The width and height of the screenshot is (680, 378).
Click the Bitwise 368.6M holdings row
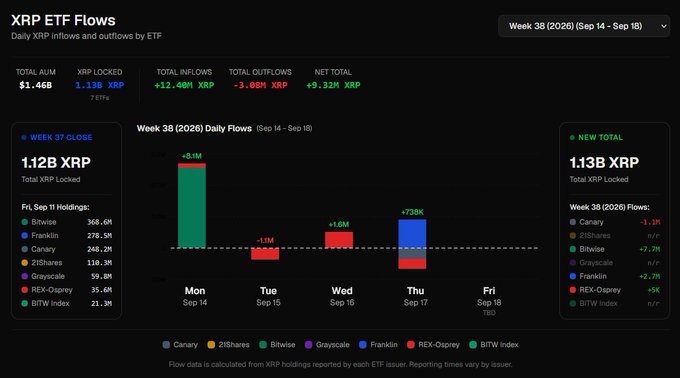point(66,222)
